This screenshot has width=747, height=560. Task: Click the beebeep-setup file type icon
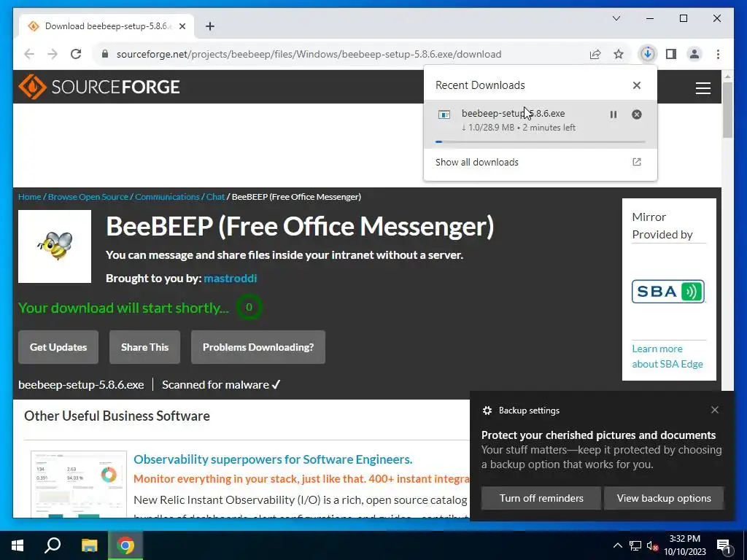(x=444, y=114)
